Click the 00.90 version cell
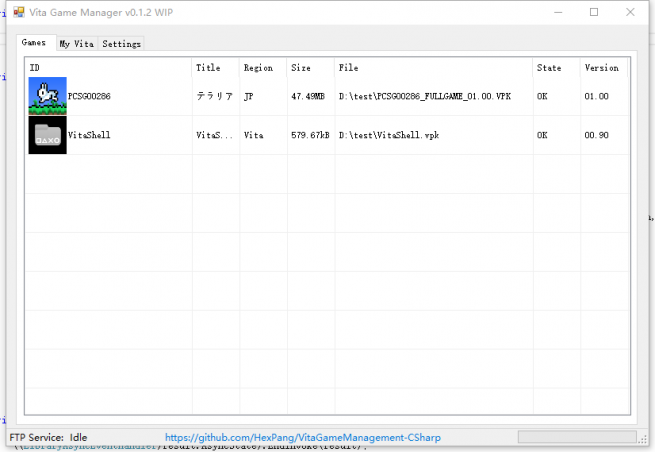 click(x=597, y=135)
